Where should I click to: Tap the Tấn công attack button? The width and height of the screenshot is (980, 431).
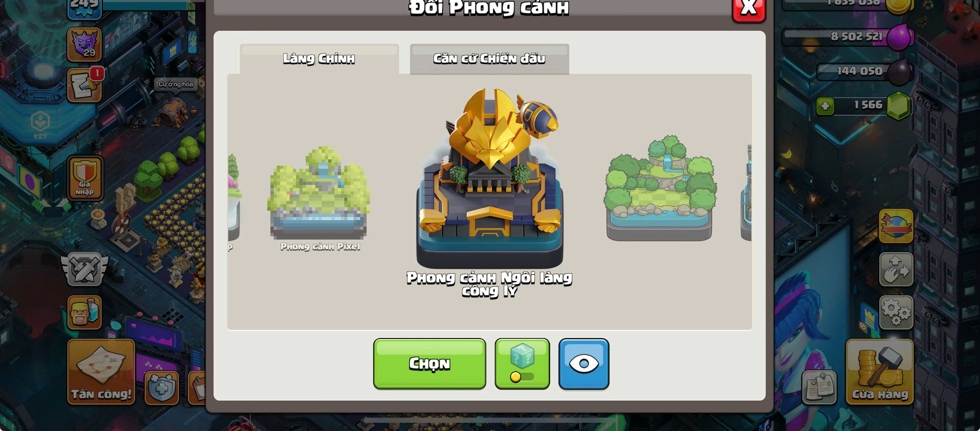[101, 372]
